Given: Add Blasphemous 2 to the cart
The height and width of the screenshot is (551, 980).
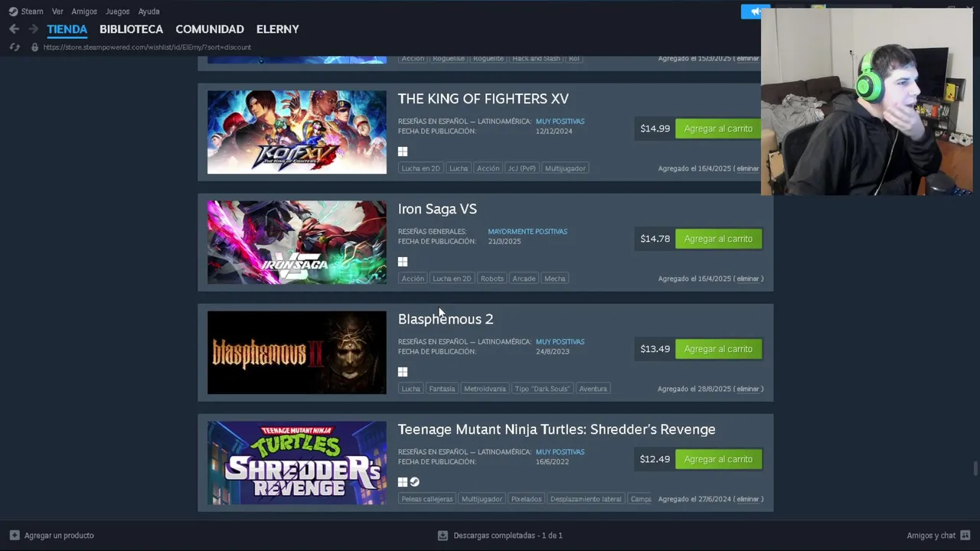Looking at the screenshot, I should pos(718,349).
